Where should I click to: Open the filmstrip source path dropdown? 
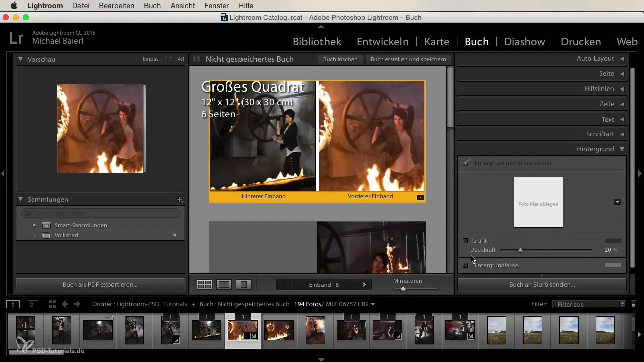pos(373,304)
